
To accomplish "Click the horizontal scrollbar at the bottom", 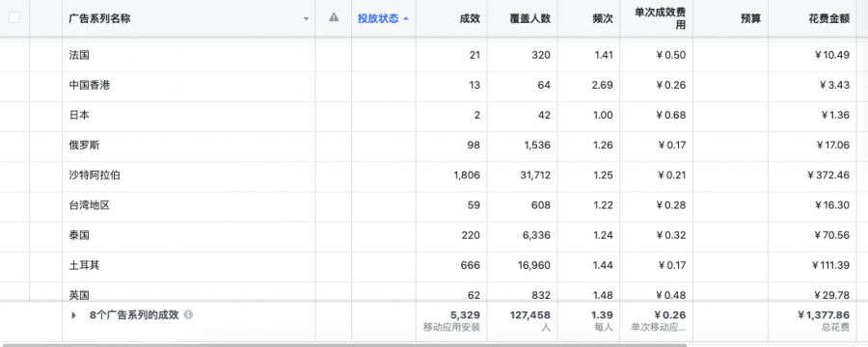I will click(343, 345).
